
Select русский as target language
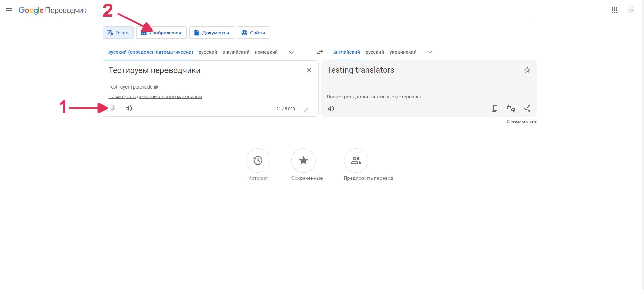pyautogui.click(x=375, y=52)
